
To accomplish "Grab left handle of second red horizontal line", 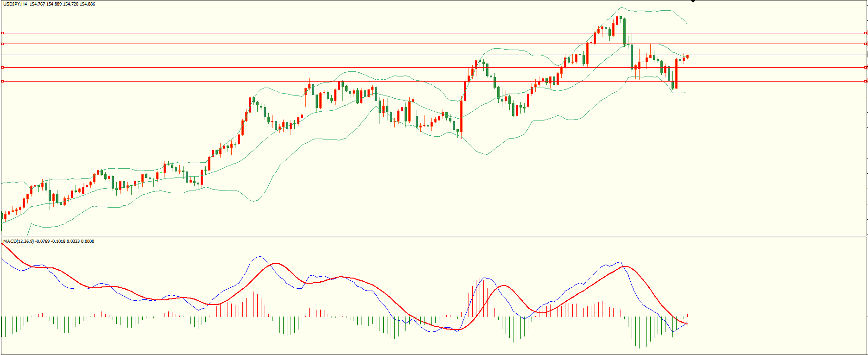I will click(2, 44).
